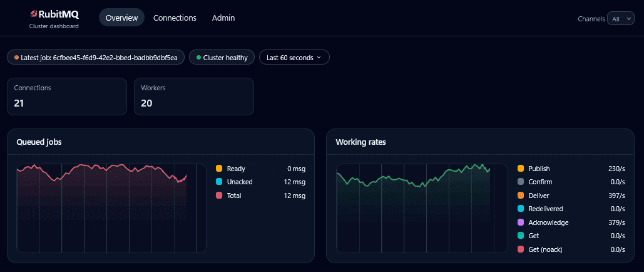Screen dimensions: 644x272
Task: Click the Connections count card
Action: click(67, 97)
